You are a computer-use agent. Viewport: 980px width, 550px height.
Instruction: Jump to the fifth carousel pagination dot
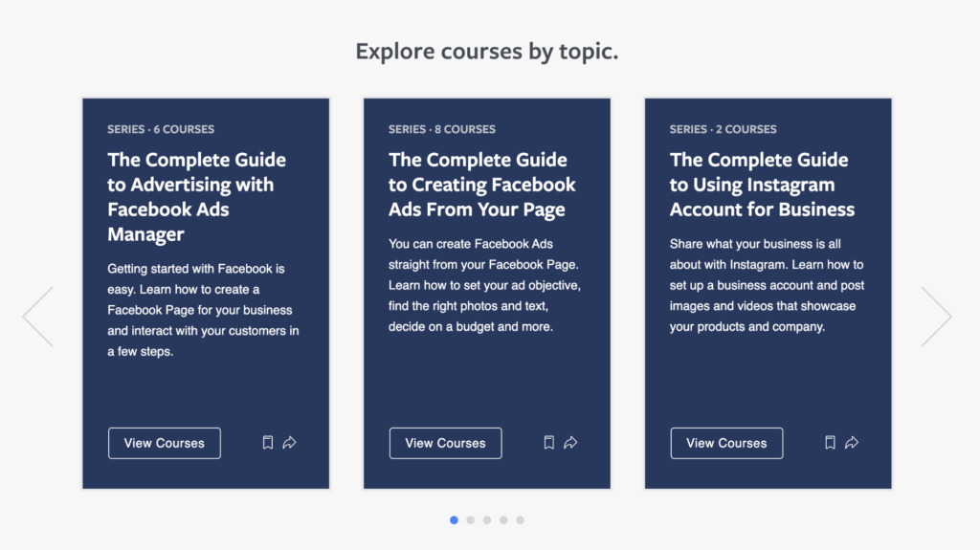tap(520, 520)
